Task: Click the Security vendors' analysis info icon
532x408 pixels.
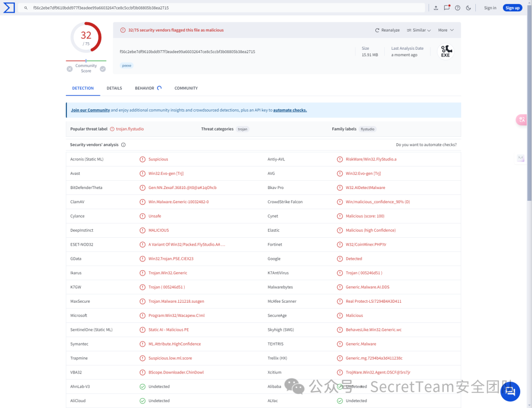Action: 124,145
